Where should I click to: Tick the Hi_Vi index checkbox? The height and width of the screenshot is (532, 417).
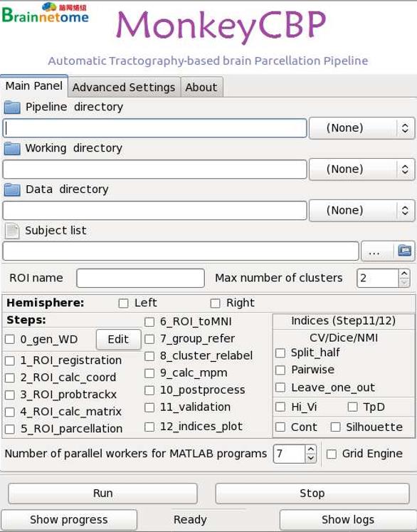(x=280, y=407)
